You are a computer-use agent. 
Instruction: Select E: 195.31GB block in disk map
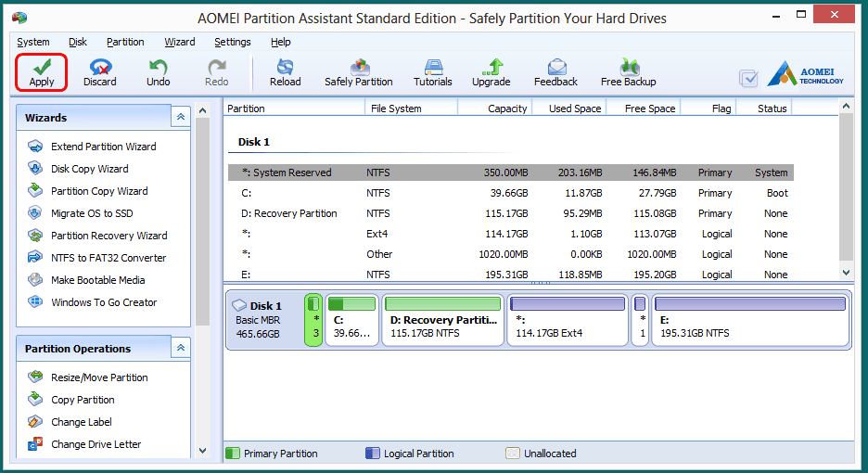pyautogui.click(x=750, y=320)
